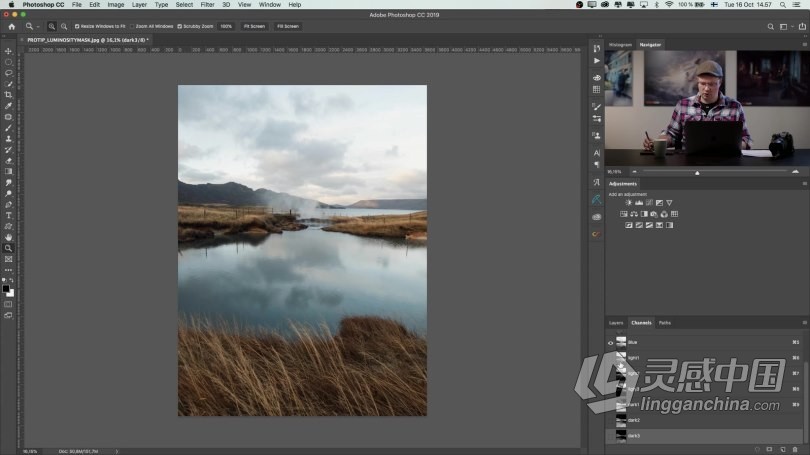Click the 100% zoom button
Screen dimensions: 810x455
click(x=226, y=26)
